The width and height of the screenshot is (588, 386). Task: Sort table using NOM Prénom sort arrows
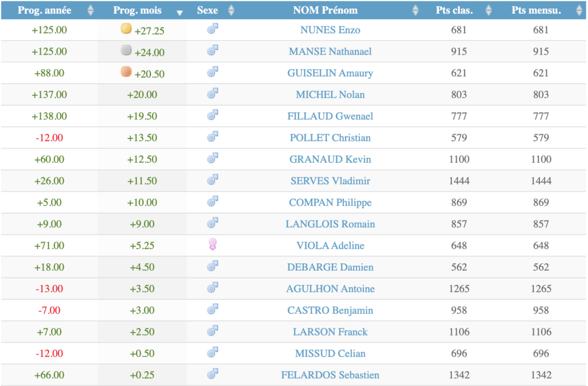(x=415, y=10)
